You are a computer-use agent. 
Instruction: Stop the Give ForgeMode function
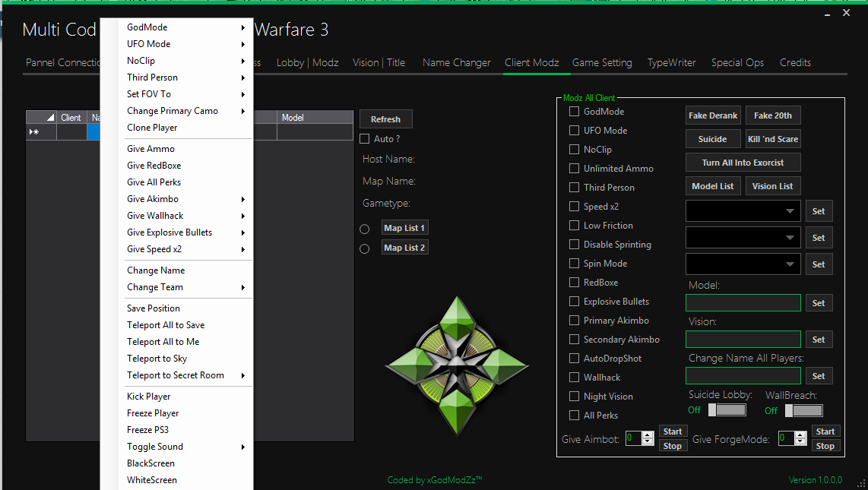coord(825,446)
